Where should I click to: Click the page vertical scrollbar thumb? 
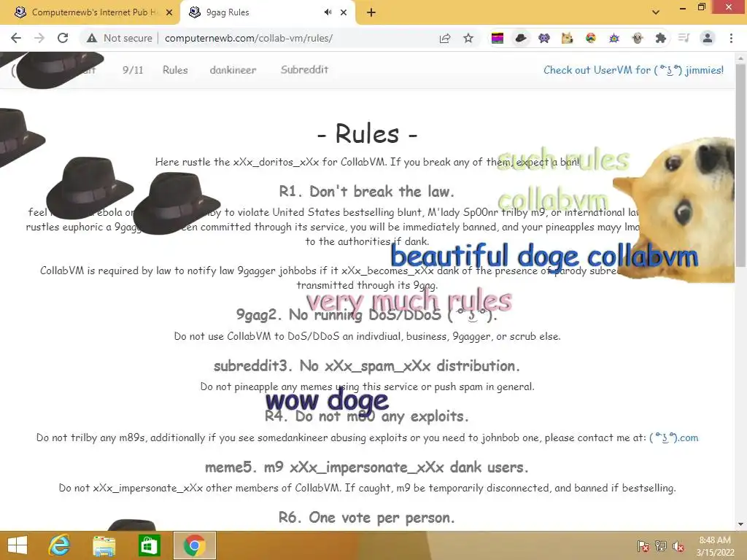point(740,164)
